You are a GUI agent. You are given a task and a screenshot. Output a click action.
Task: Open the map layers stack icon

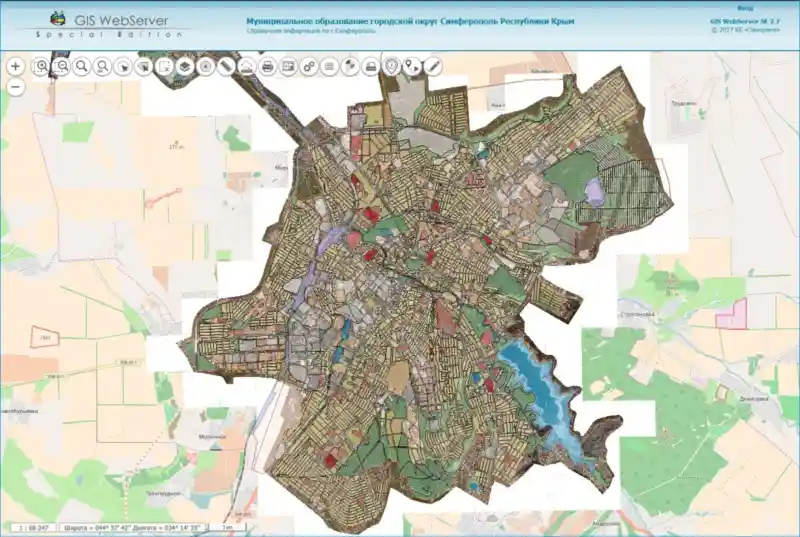coord(185,67)
